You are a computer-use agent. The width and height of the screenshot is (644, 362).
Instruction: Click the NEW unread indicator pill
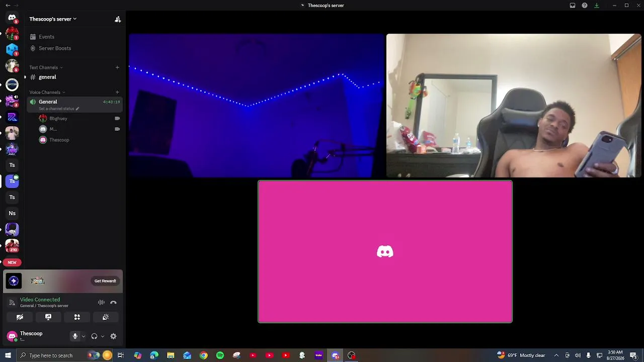tap(12, 262)
